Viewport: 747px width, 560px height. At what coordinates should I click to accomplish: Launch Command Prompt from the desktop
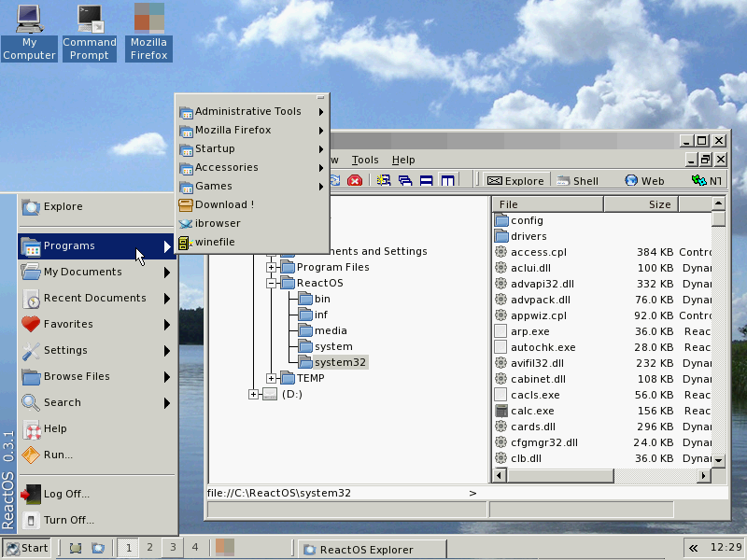coord(90,33)
